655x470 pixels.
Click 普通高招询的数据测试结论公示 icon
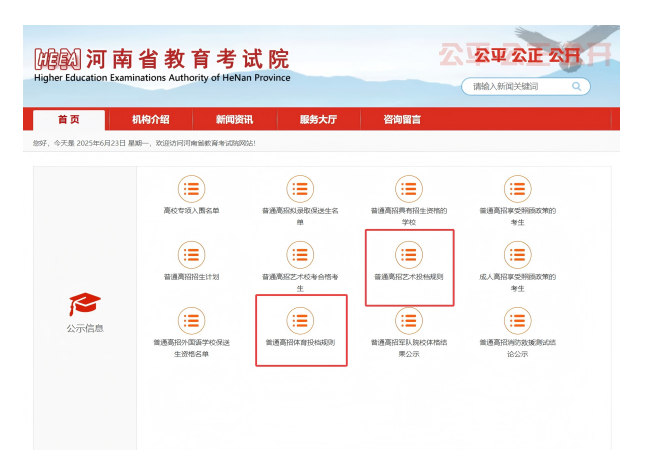(x=517, y=320)
